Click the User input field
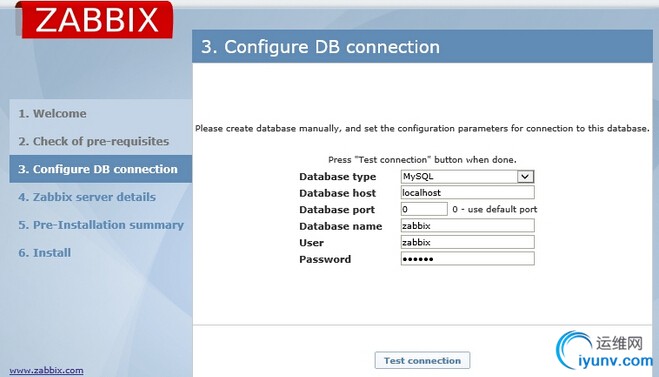The width and height of the screenshot is (659, 377). pyautogui.click(x=467, y=242)
